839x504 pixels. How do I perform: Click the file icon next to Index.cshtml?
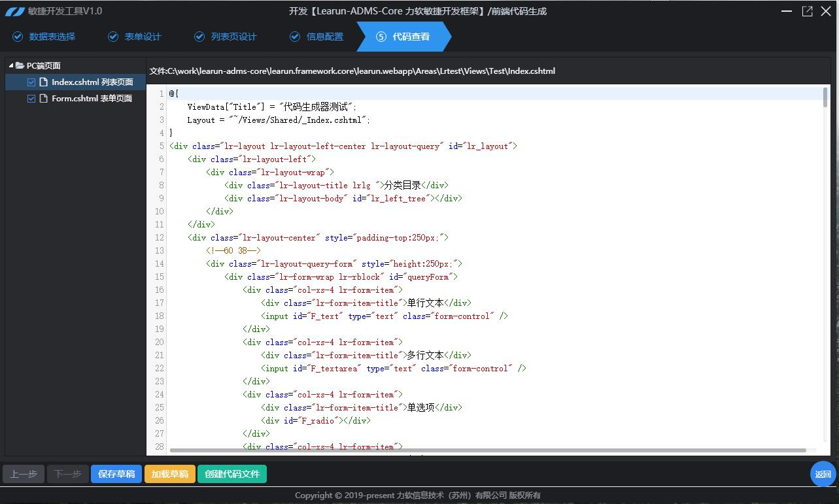pyautogui.click(x=44, y=82)
